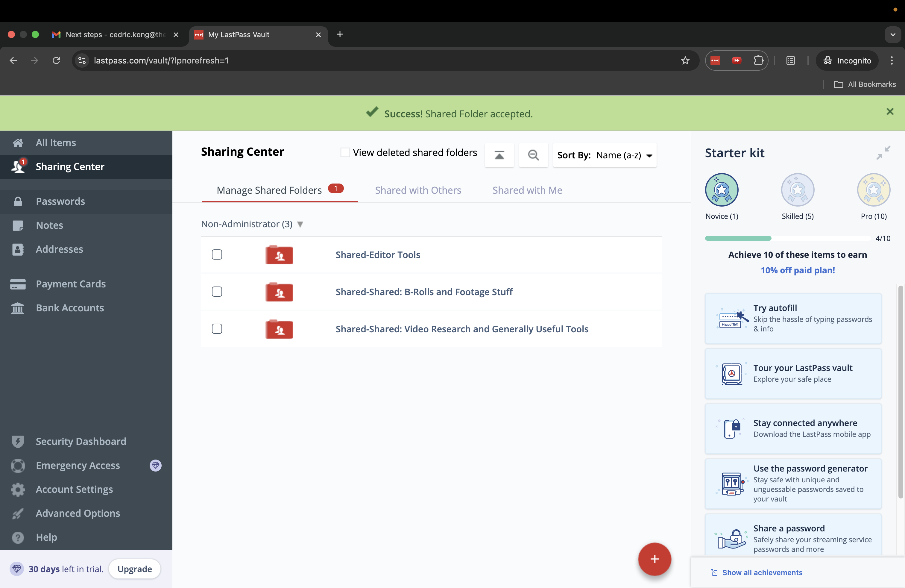The height and width of the screenshot is (588, 905).
Task: Enable View deleted shared folders checkbox
Action: pyautogui.click(x=345, y=152)
